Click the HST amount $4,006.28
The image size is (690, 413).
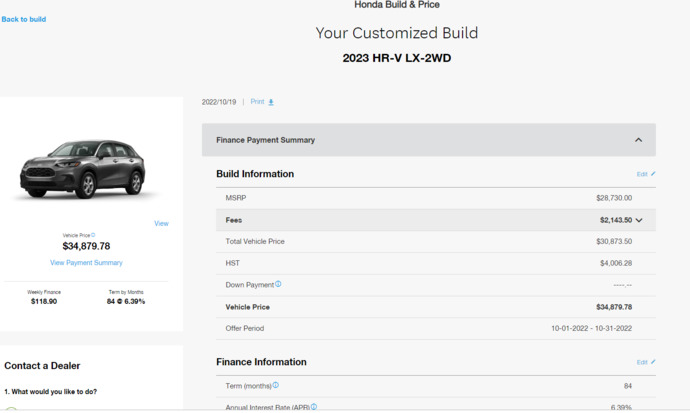click(616, 263)
